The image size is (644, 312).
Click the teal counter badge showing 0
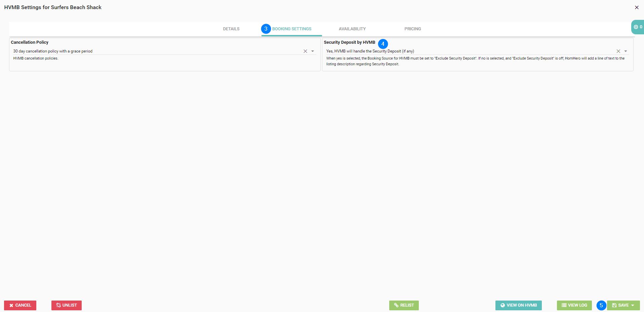[x=638, y=27]
